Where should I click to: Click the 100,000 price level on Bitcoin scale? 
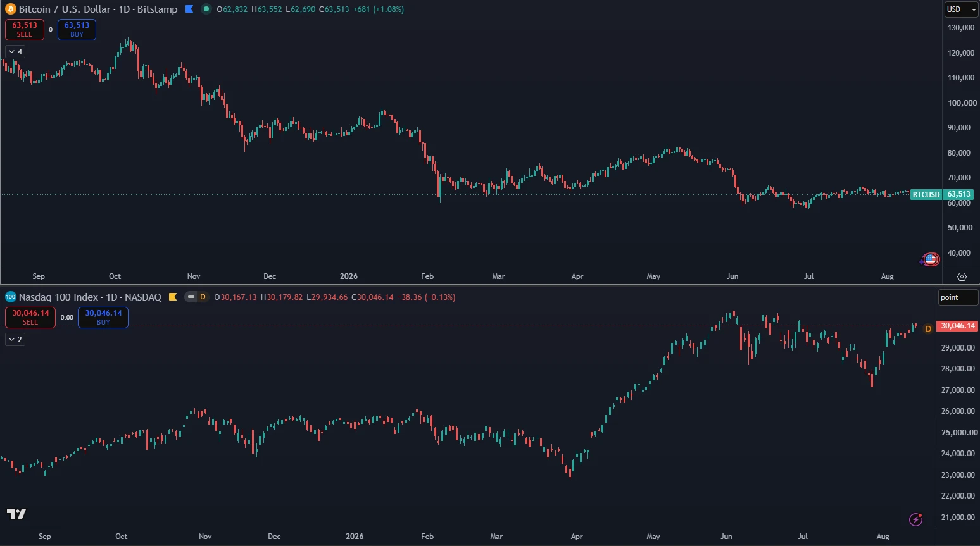point(962,103)
